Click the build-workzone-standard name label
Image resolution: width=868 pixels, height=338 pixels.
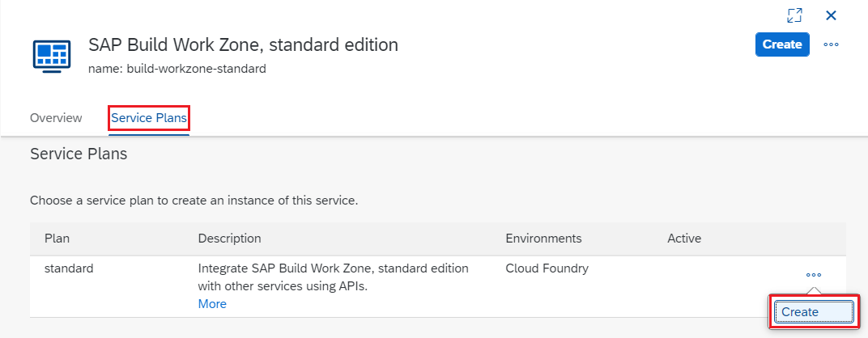(177, 69)
